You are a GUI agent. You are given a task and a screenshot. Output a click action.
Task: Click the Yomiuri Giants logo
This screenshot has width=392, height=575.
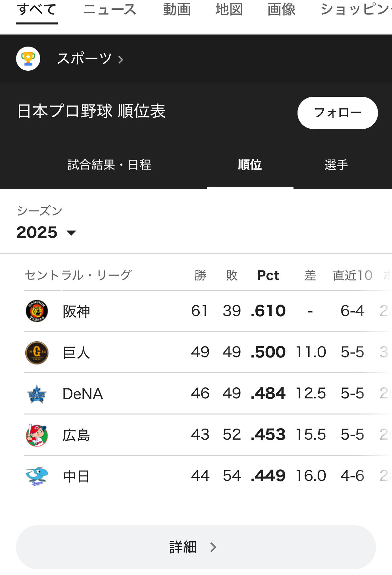click(x=37, y=353)
